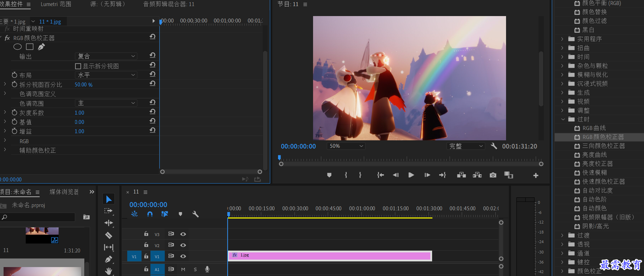Expand the 辅助颜色校正 section
This screenshot has height=276, width=644.
coord(5,150)
